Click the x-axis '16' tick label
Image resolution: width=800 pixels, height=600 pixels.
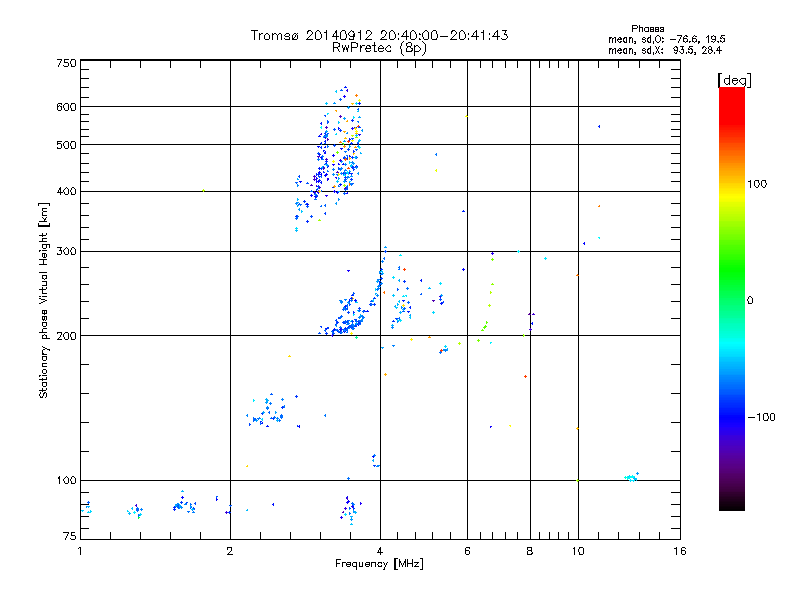point(680,551)
